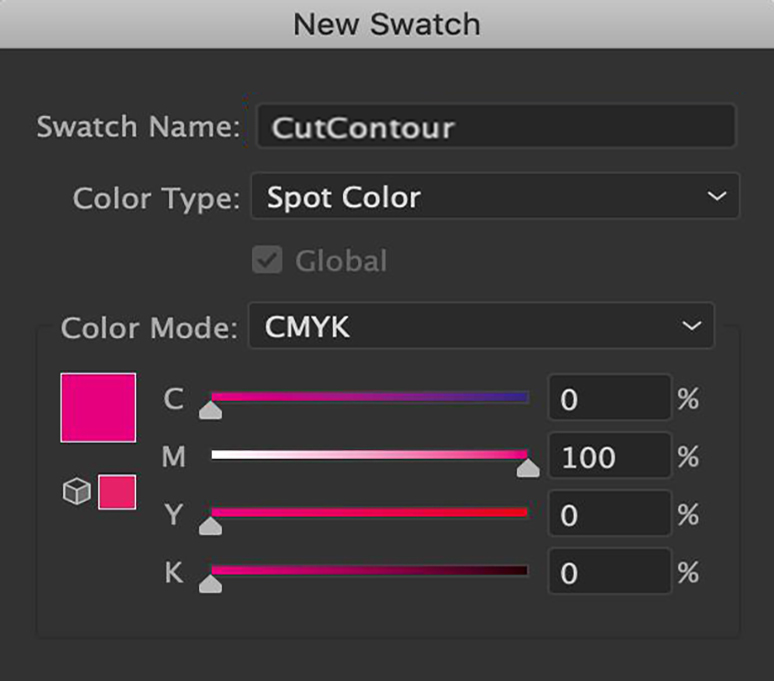The width and height of the screenshot is (774, 681).
Task: Click the middle of the Yellow slider track
Action: tap(369, 513)
